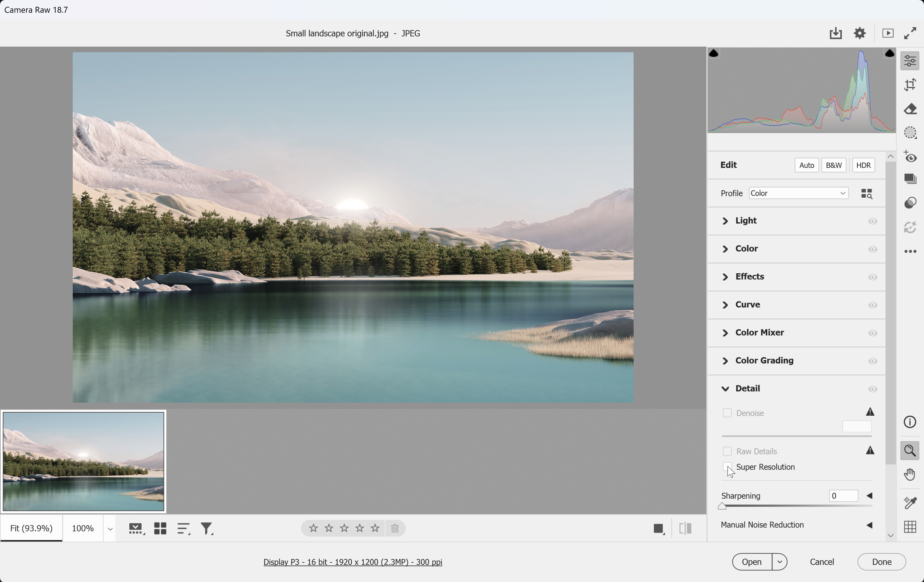
Task: Toggle Color panel eye visibility
Action: 873,249
